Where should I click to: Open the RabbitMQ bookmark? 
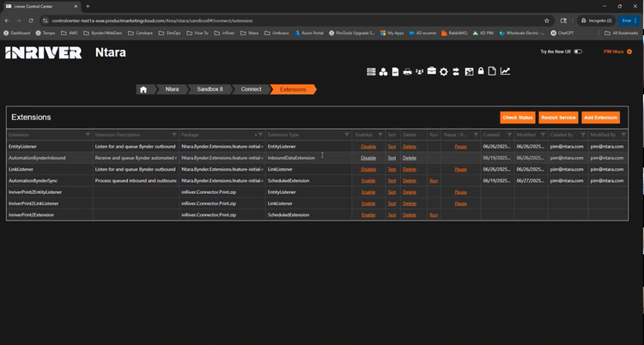coord(454,33)
